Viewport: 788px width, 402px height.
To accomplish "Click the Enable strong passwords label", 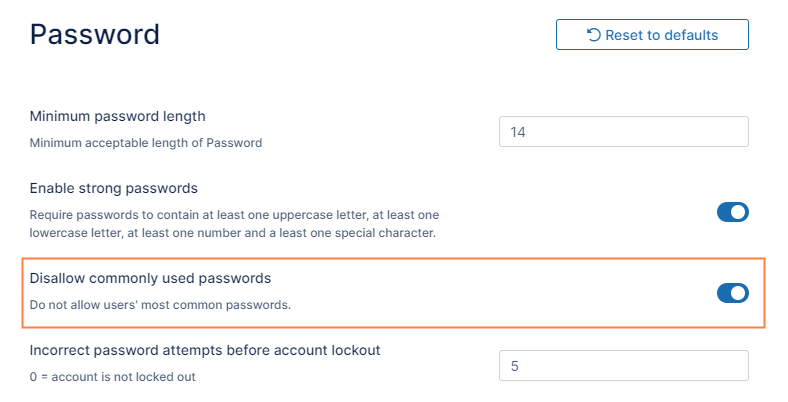I will click(113, 188).
